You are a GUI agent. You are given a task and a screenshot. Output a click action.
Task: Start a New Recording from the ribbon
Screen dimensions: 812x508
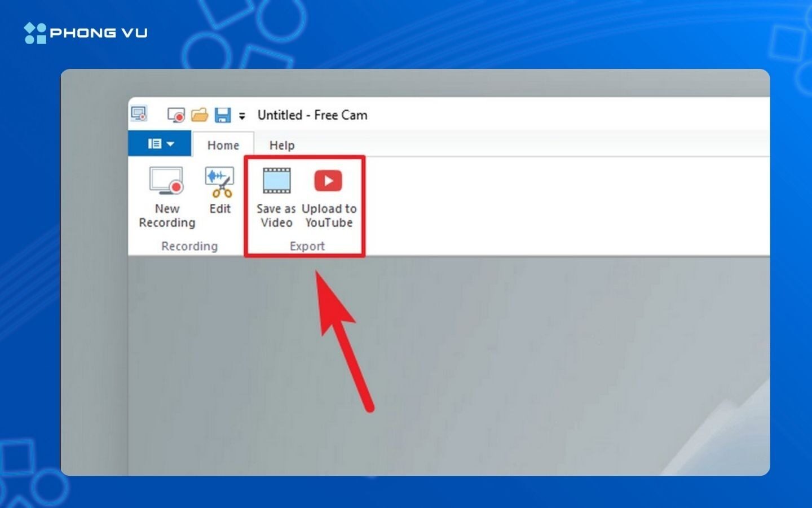point(167,198)
